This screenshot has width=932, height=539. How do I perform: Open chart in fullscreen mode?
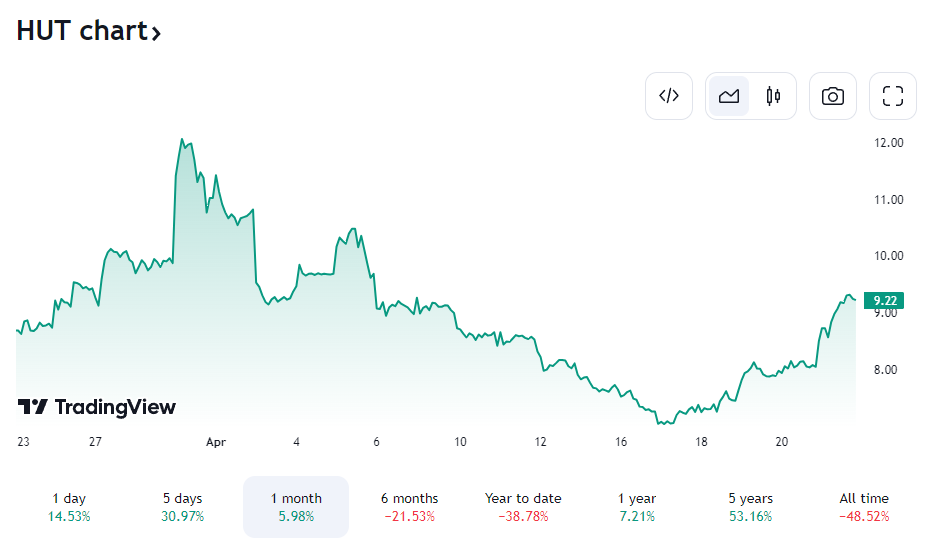click(x=893, y=96)
